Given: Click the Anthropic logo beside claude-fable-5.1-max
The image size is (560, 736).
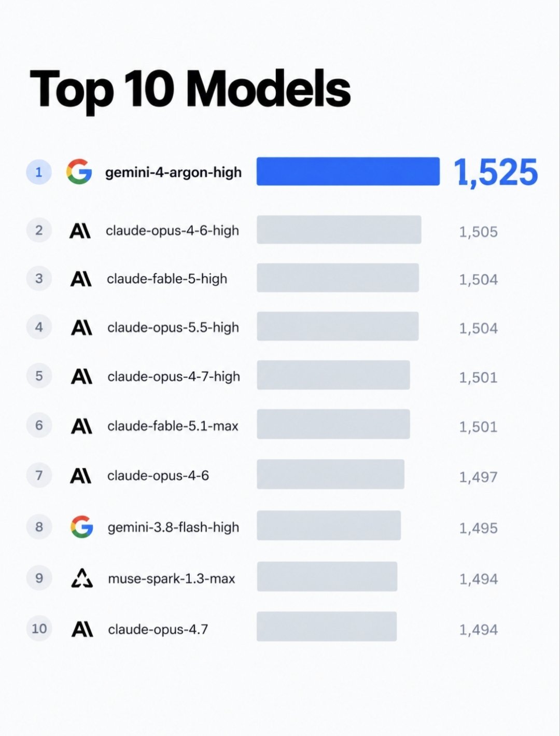Looking at the screenshot, I should [81, 426].
